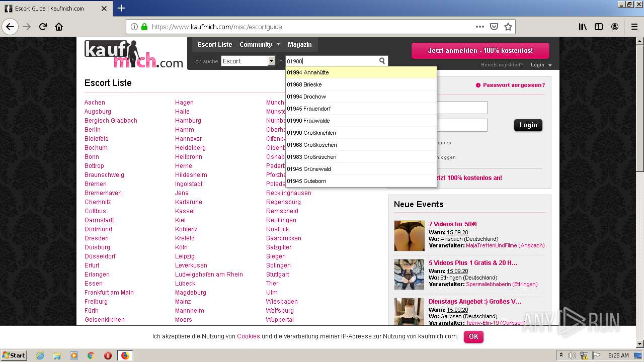Viewport: 644px width, 362px height.
Task: Open the Firefox Library icon
Action: pyautogui.click(x=583, y=27)
